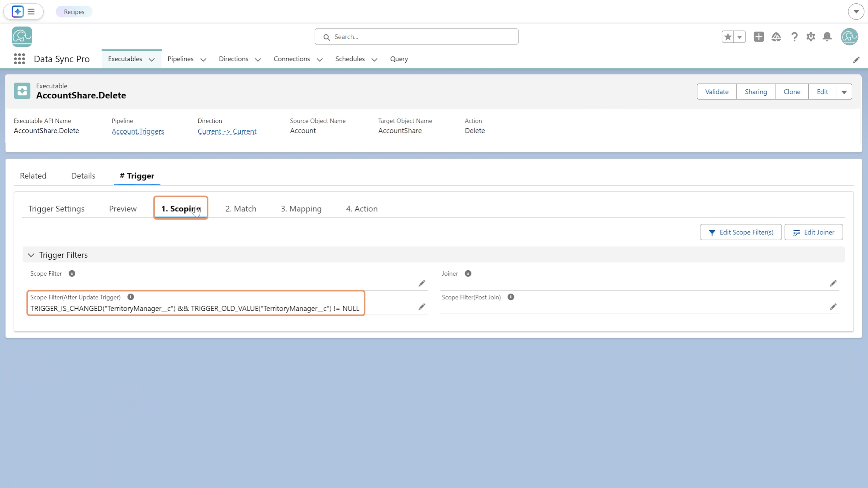Edit Scope Filter(Post Join) pencil
The width and height of the screenshot is (868, 488).
(833, 307)
